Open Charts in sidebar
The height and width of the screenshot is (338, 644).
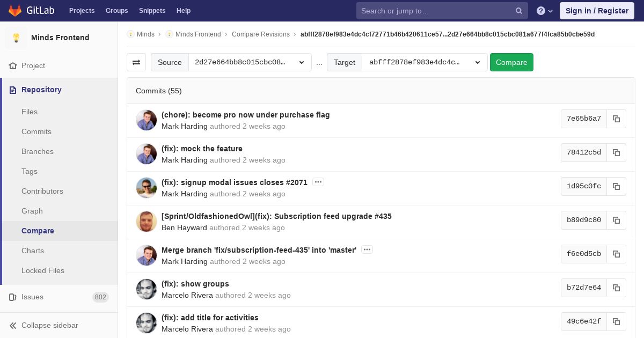point(33,251)
